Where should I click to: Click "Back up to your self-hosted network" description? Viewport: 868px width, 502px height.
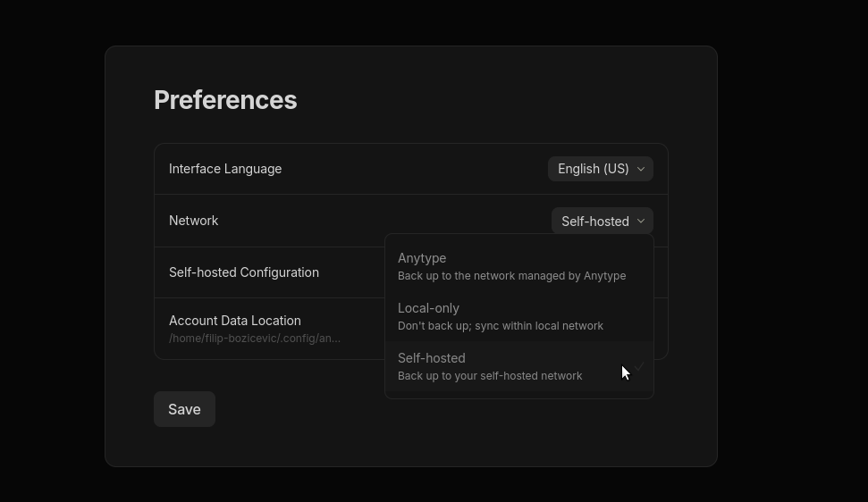[490, 376]
